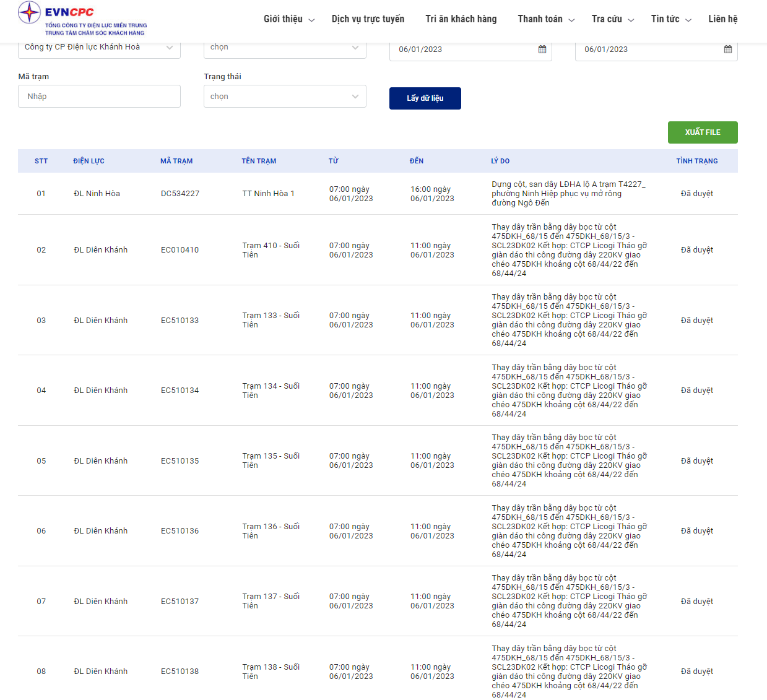Screen dimensions: 767x700
Task: Open the Trạng thái select box
Action: (x=285, y=97)
